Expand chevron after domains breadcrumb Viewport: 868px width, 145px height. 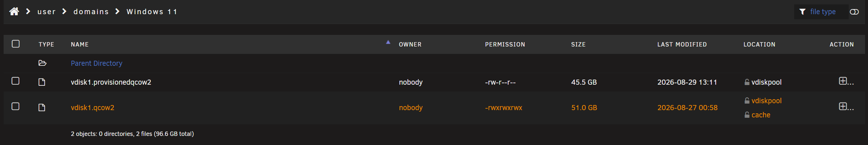click(x=117, y=12)
